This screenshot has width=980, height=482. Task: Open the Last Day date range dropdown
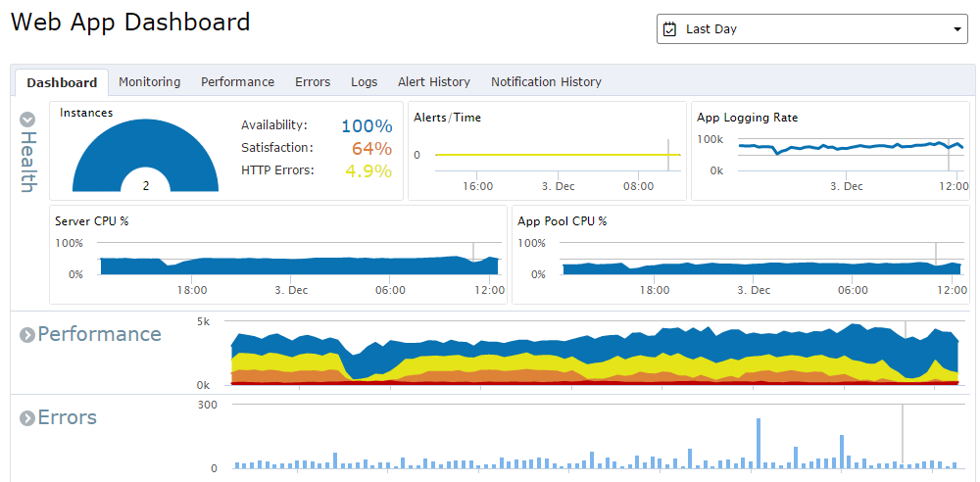811,29
